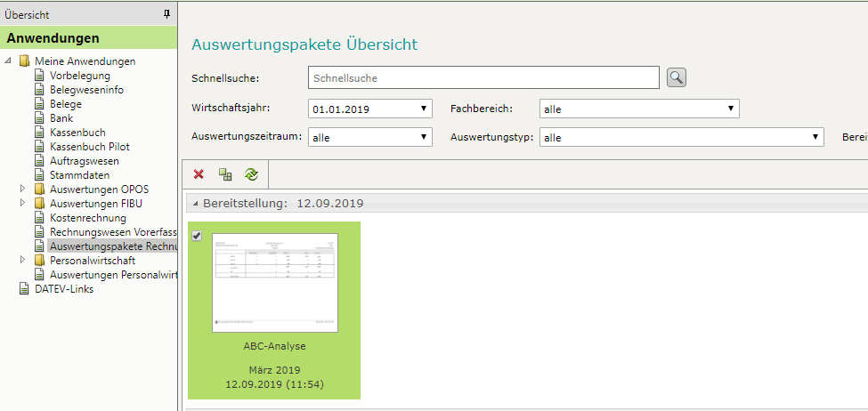Click the document icon next to Vorbelegung
This screenshot has height=411, width=868.
click(39, 76)
